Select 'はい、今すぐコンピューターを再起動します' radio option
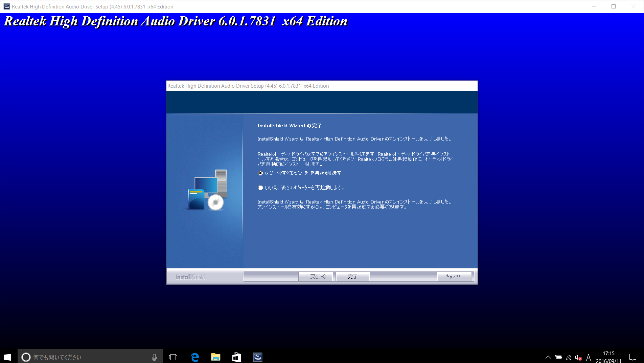Screen dimensions: 644x363 tap(260, 173)
